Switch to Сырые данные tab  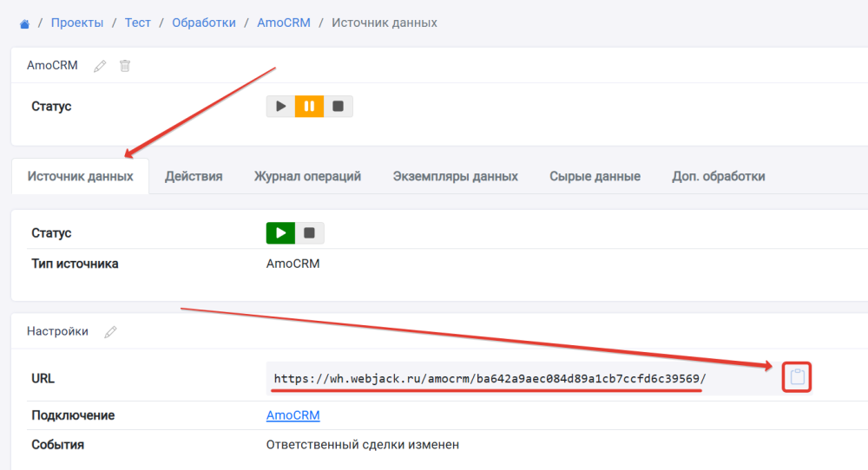pos(595,176)
